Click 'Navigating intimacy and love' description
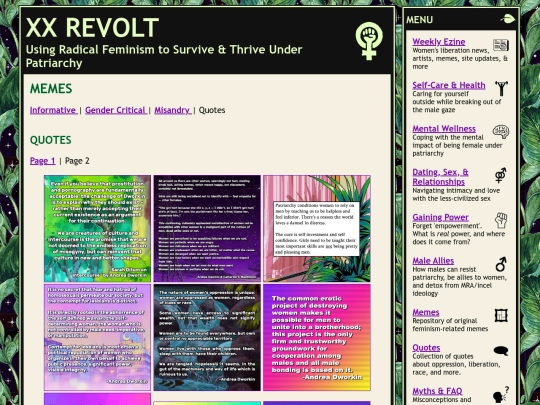 pos(456,195)
